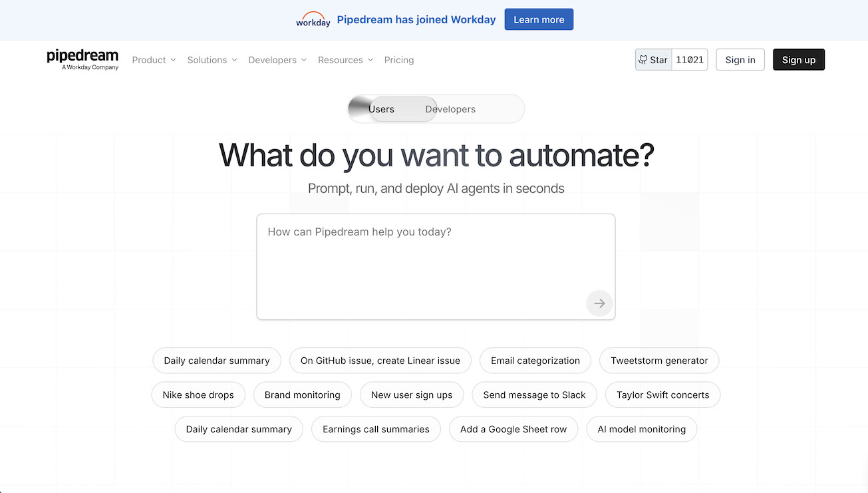Click the 11021 star count
The image size is (868, 493).
(x=690, y=59)
